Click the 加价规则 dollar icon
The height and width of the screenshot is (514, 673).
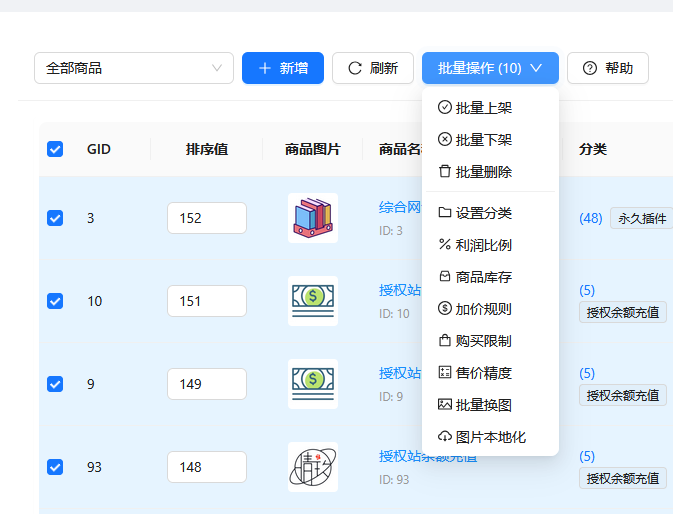click(445, 309)
